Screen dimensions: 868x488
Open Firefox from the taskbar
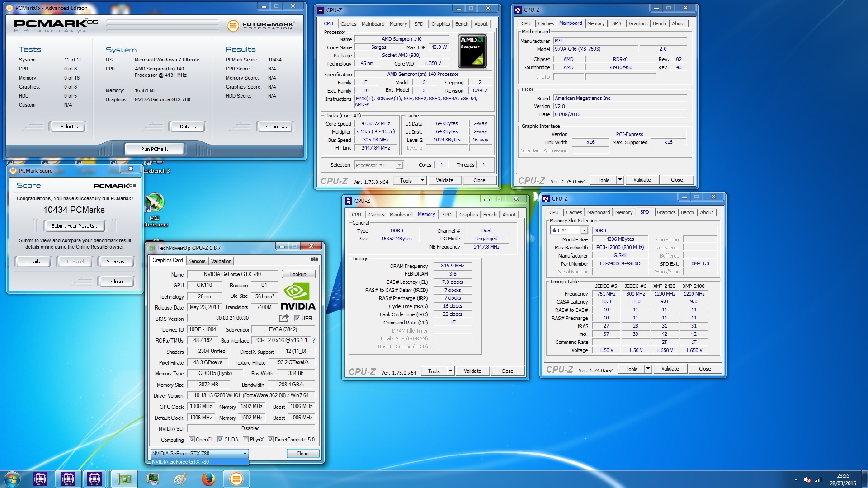point(208,479)
